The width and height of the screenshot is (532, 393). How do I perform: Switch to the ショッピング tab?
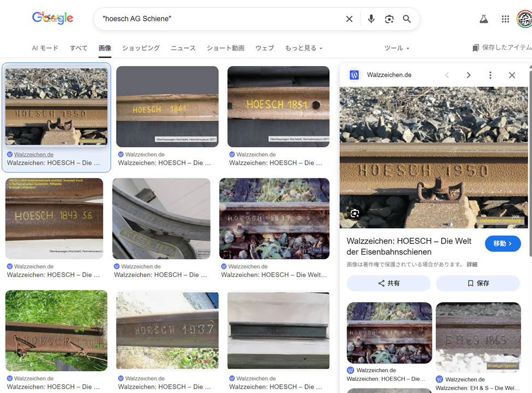(x=141, y=48)
